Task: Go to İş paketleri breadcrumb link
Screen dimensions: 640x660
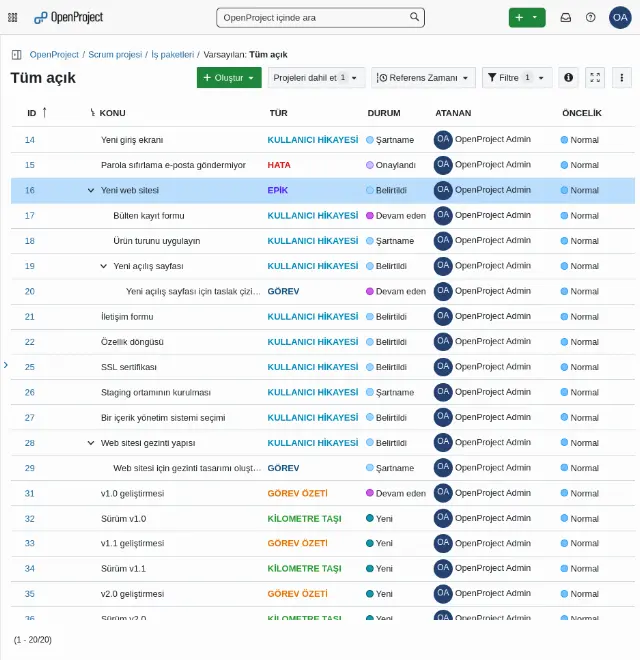Action: [x=173, y=55]
